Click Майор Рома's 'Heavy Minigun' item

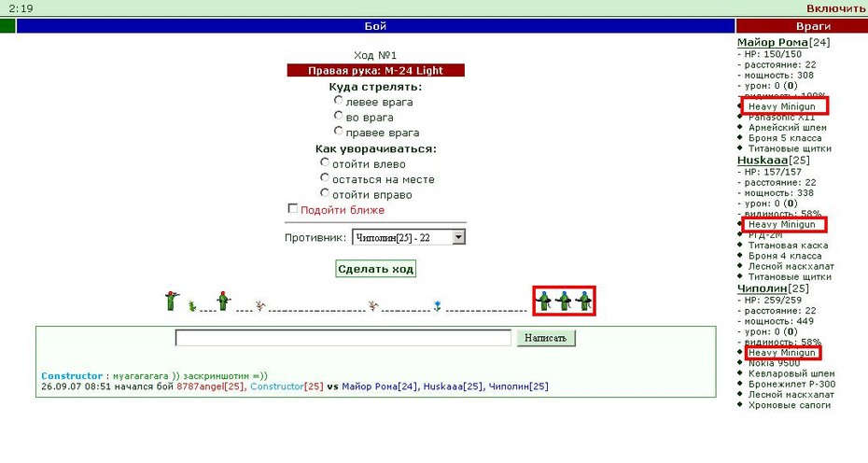[x=781, y=106]
